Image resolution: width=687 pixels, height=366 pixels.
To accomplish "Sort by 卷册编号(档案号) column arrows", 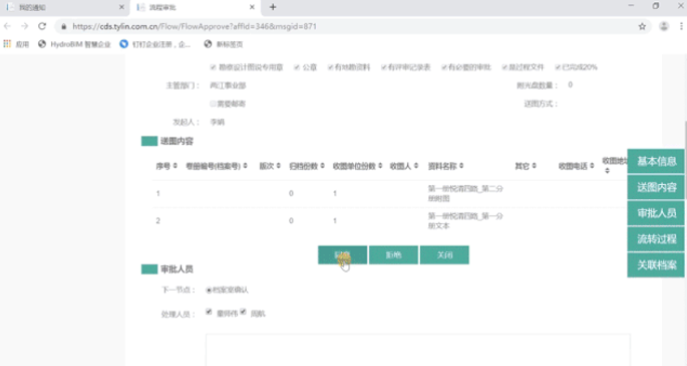I will tap(245, 166).
